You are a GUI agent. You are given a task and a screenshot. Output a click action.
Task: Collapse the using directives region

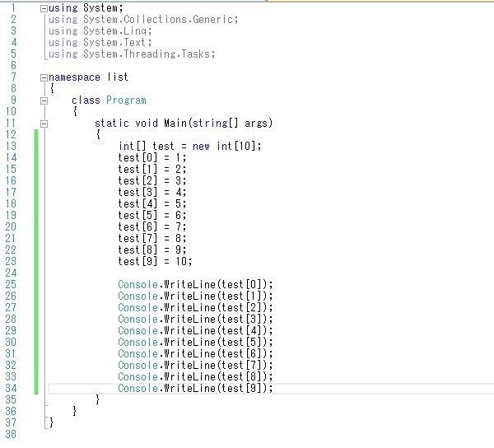(44, 8)
